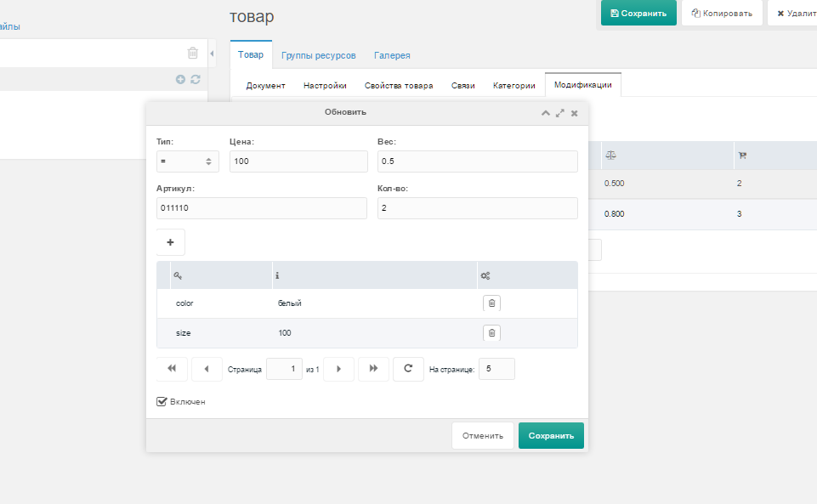
Task: Refresh the options grid
Action: [408, 369]
